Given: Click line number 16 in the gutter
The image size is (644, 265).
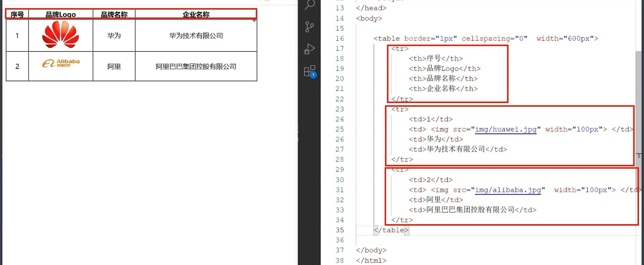Looking at the screenshot, I should (340, 38).
